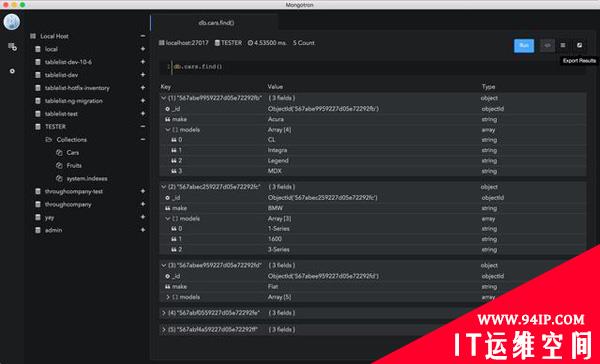Click the 5 Count status text
The image size is (600, 364).
tap(304, 43)
